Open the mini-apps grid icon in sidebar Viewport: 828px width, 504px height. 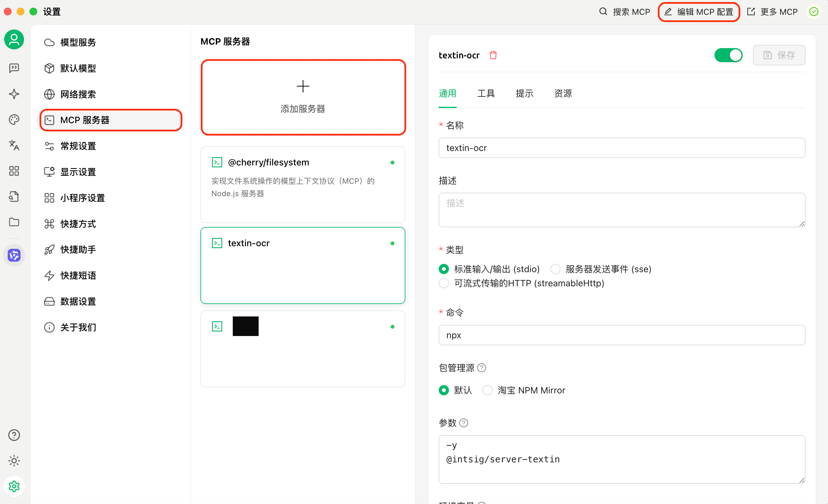click(14, 171)
